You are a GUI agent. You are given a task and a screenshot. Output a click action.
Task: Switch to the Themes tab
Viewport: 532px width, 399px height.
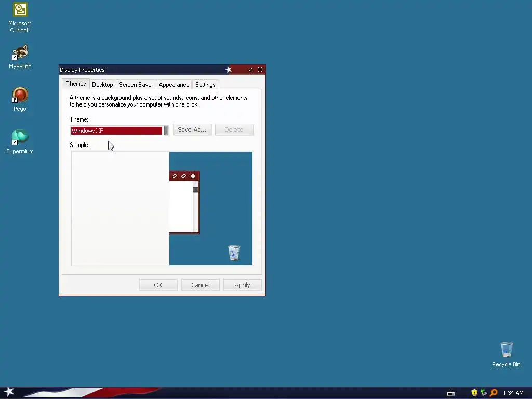tap(76, 84)
